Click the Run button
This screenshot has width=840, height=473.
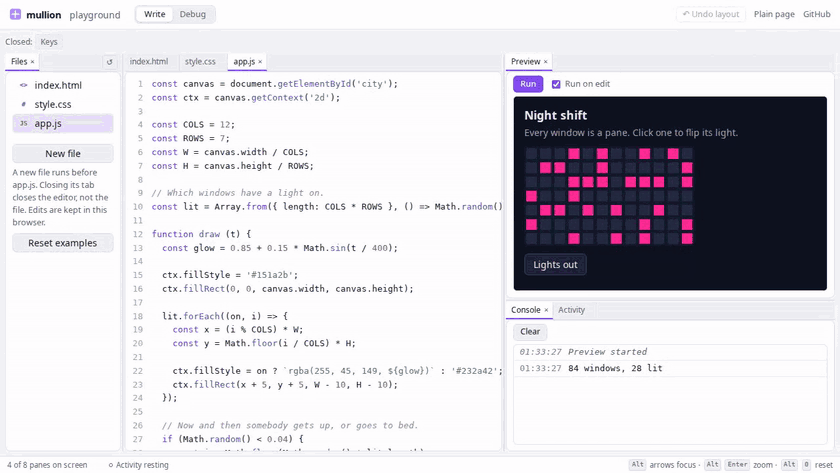(528, 84)
